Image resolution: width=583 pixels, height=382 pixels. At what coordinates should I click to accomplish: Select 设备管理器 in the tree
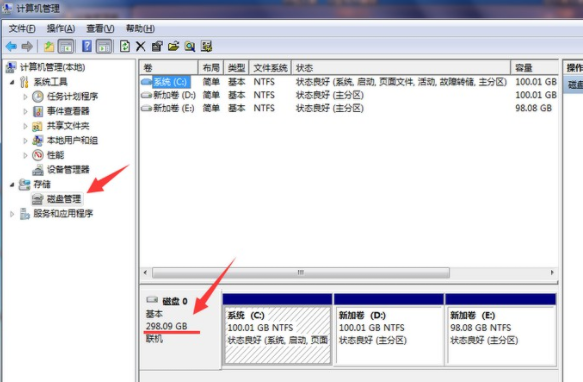tap(68, 170)
